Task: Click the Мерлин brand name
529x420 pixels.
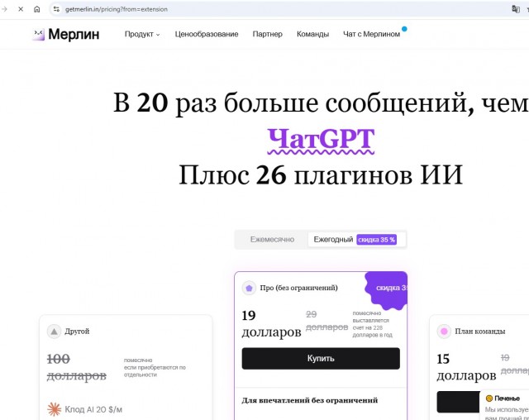Action: pyautogui.click(x=74, y=34)
